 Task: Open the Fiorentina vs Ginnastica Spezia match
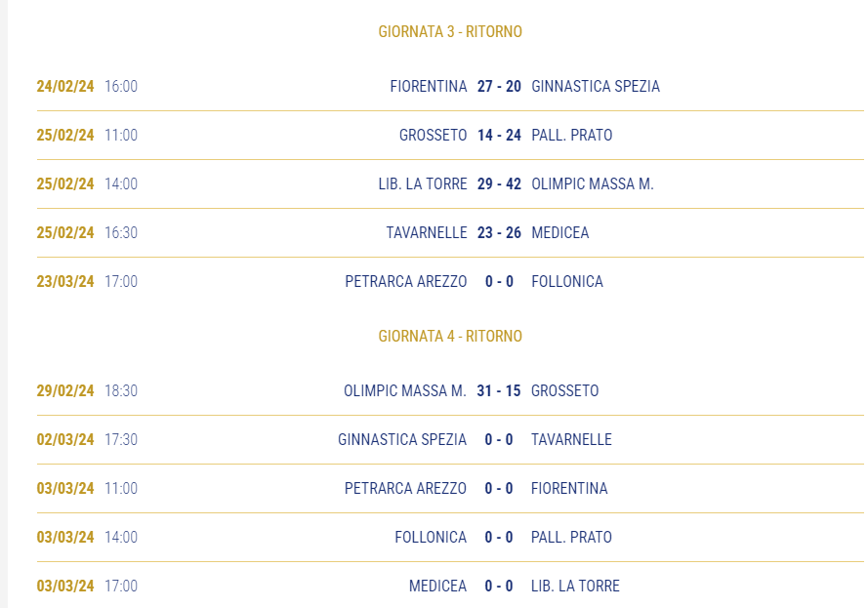point(450,86)
